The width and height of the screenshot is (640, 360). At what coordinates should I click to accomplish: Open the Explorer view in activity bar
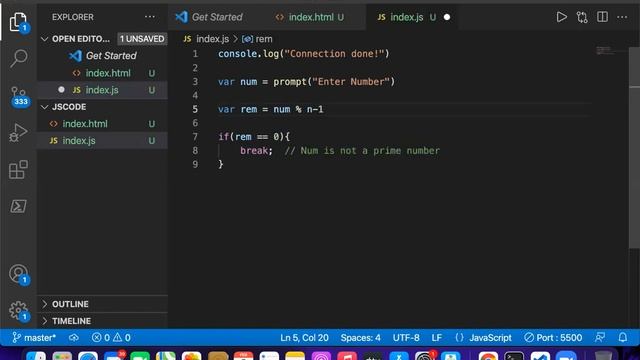(x=18, y=21)
